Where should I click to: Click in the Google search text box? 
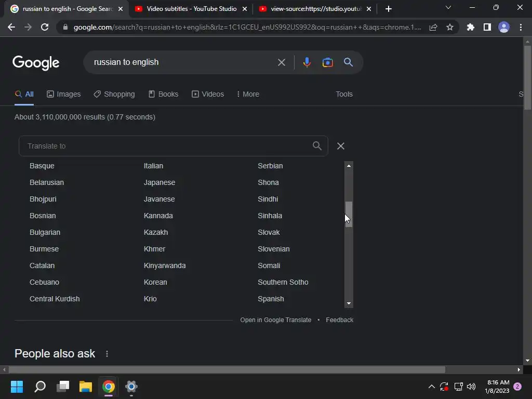pos(183,62)
